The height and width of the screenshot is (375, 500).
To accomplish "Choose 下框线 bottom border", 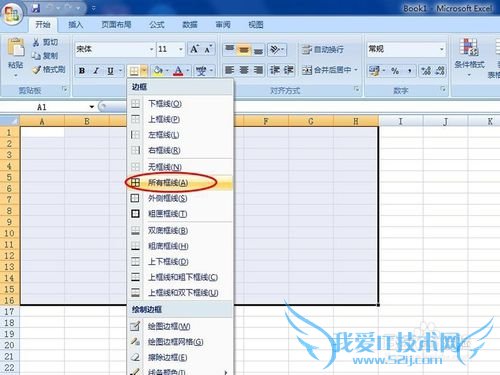I will (180, 104).
